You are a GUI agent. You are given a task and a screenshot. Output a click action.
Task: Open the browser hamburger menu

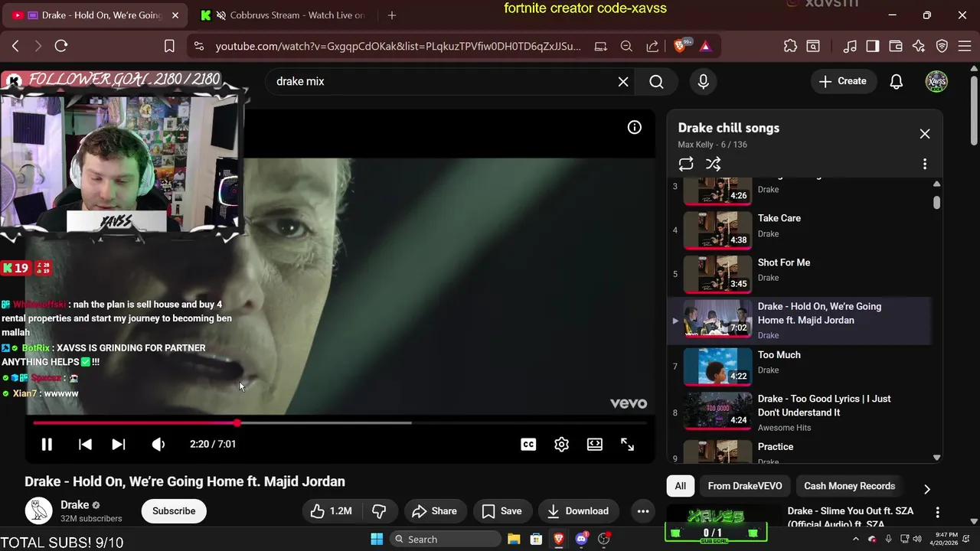click(965, 46)
